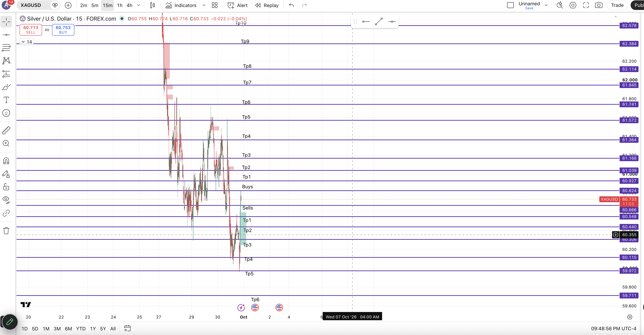Open the indicator templates grid icon
Image resolution: width=644 pixels, height=335 pixels.
coord(214,5)
